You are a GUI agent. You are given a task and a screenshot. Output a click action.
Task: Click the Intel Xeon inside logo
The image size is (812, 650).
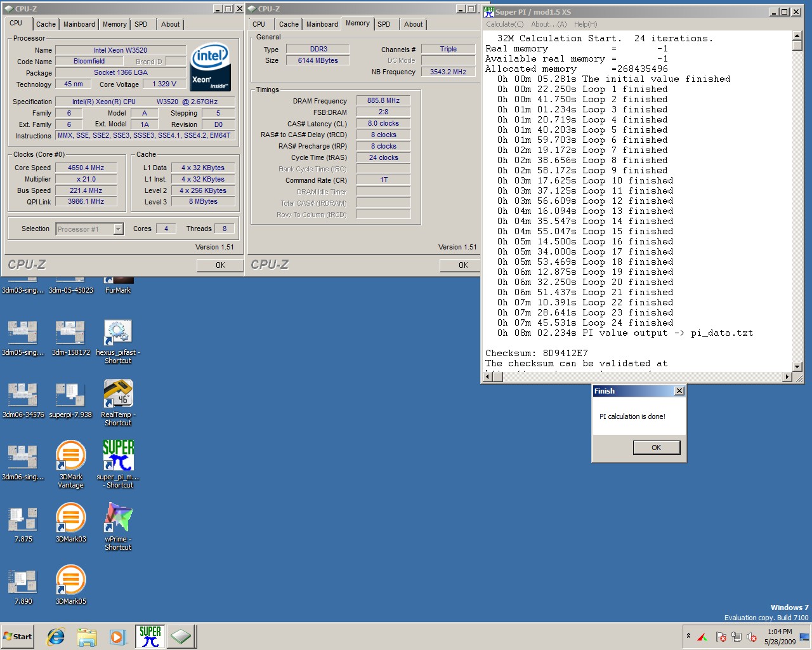[x=211, y=67]
